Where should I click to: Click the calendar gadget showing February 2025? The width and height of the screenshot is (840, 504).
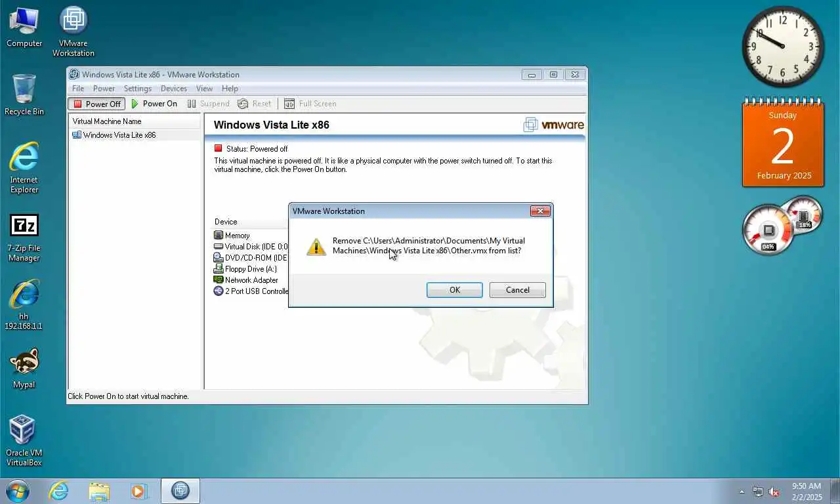[783, 143]
